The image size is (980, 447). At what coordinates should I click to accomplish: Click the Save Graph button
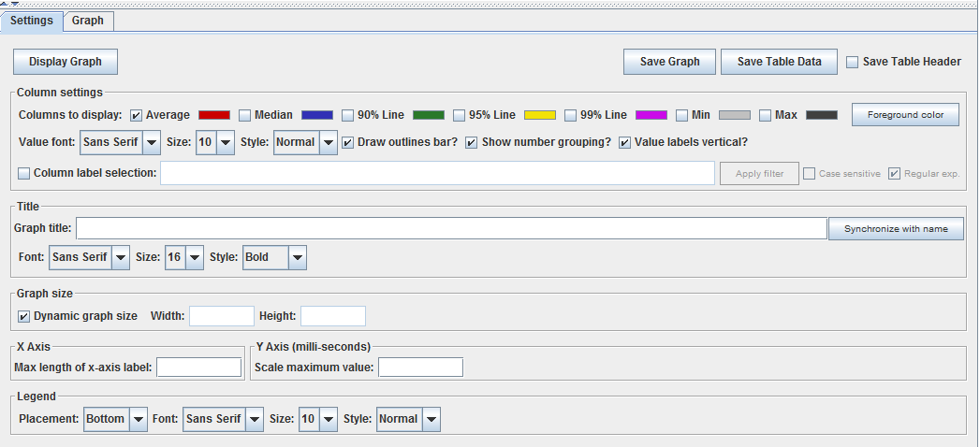pos(669,62)
